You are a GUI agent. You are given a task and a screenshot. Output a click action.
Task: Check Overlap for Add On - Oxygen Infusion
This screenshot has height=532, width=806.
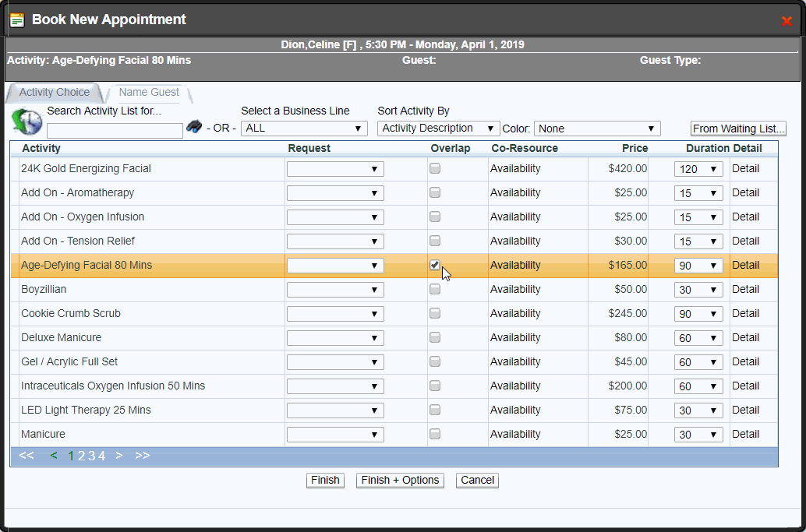coord(435,217)
